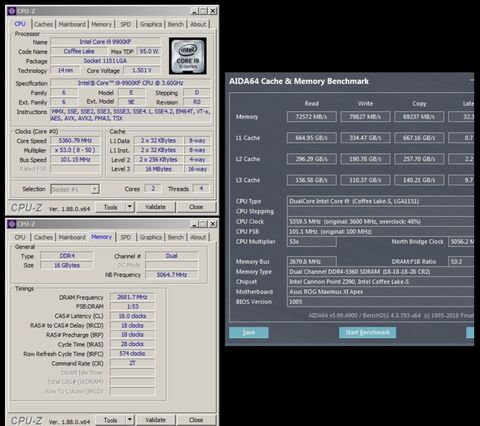Click the Memory Read value 72572 MB/s
This screenshot has width=480, height=426.
point(311,117)
